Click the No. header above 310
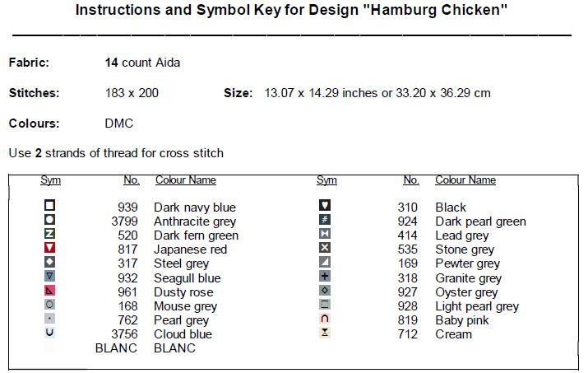 pos(411,180)
